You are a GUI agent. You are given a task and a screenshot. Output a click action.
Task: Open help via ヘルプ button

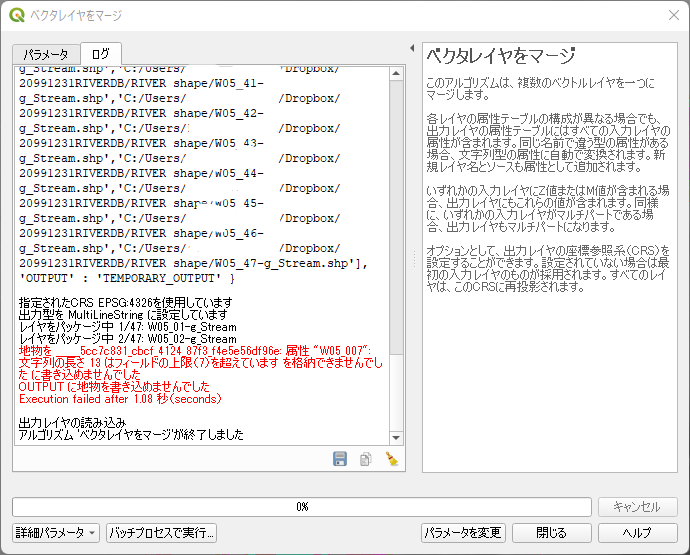pos(636,533)
